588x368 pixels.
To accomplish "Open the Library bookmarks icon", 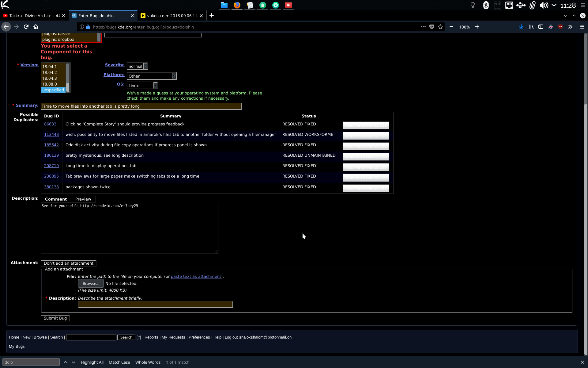I will 531,27.
